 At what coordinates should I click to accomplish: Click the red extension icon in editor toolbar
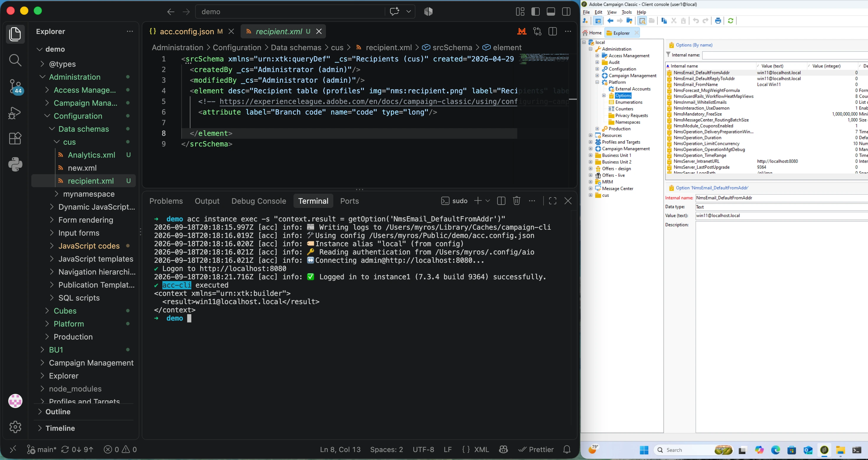point(522,31)
